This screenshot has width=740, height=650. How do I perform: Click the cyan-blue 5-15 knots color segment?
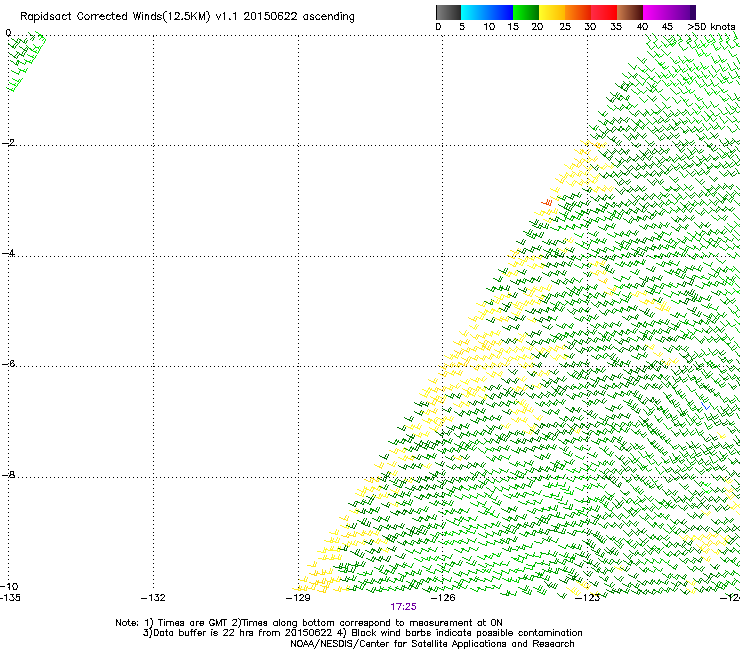point(487,12)
